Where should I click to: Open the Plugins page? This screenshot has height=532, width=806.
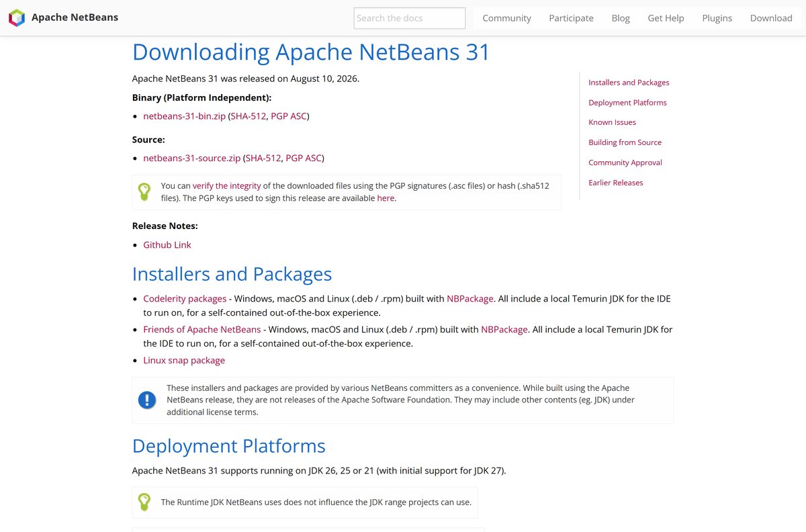717,18
